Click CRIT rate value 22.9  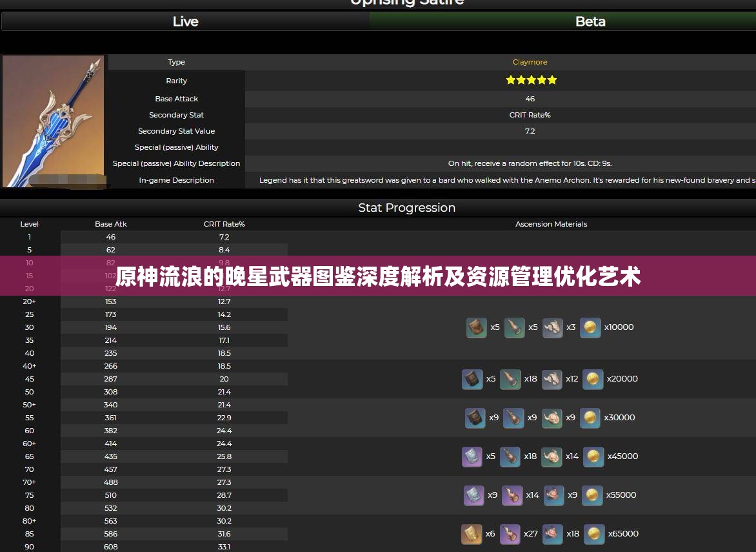[224, 418]
